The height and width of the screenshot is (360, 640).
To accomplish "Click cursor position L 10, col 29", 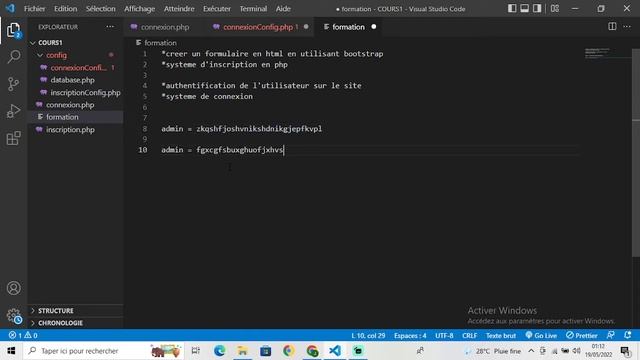I will tap(368, 335).
